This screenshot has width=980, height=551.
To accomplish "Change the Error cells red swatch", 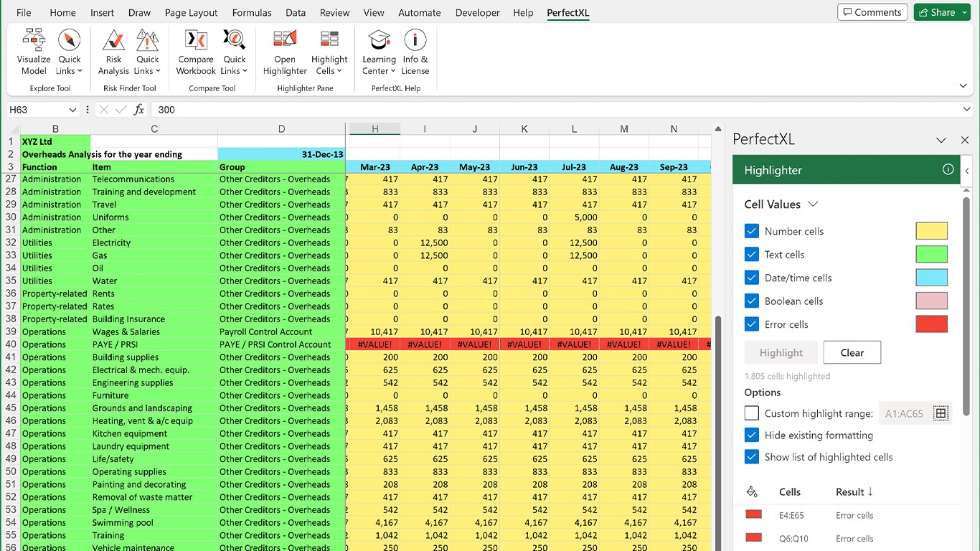I will point(932,324).
